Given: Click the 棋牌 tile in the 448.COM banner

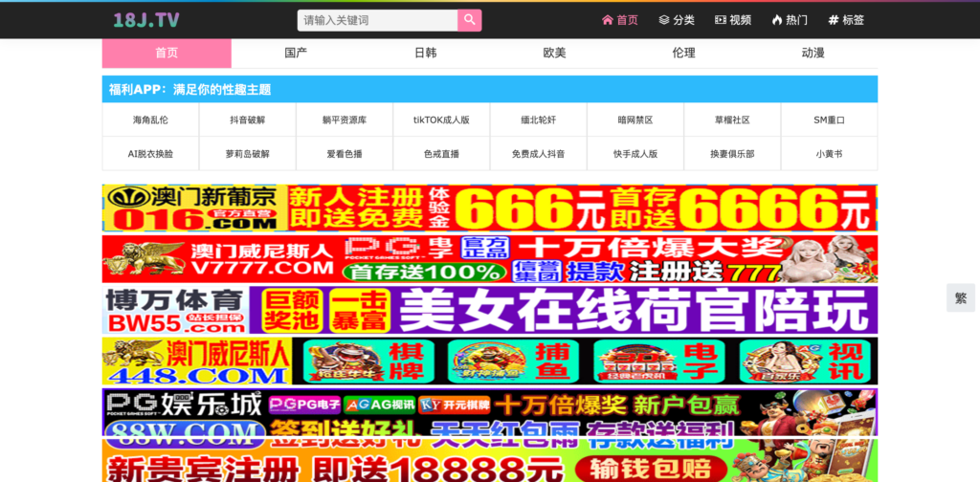Looking at the screenshot, I should pos(368,361).
